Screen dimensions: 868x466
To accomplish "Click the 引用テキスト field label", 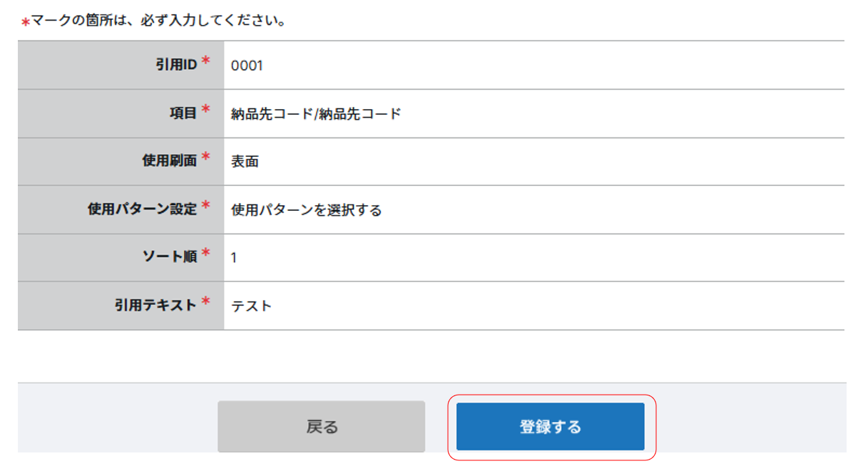I will pos(155,305).
